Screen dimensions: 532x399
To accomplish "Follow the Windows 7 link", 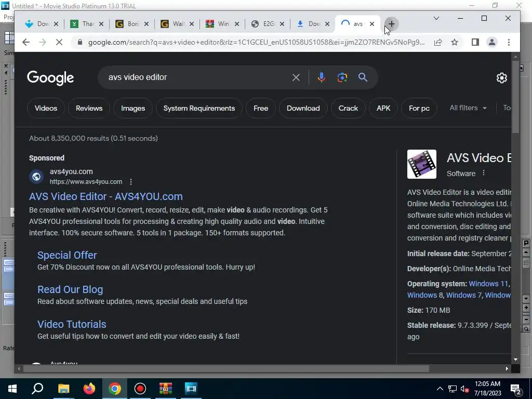I will pyautogui.click(x=464, y=295).
